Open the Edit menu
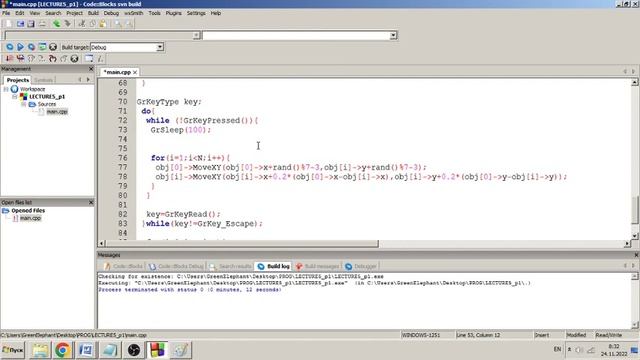Screen dimensions: 640x360 (20, 13)
